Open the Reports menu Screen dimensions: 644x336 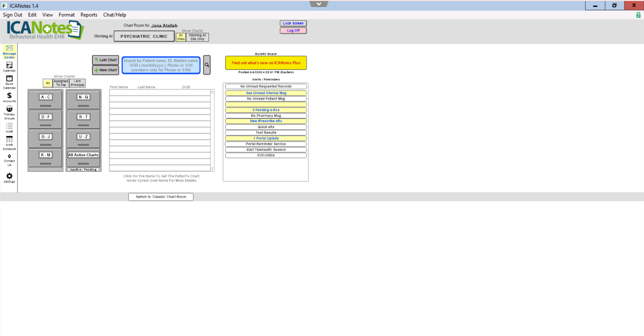[89, 15]
